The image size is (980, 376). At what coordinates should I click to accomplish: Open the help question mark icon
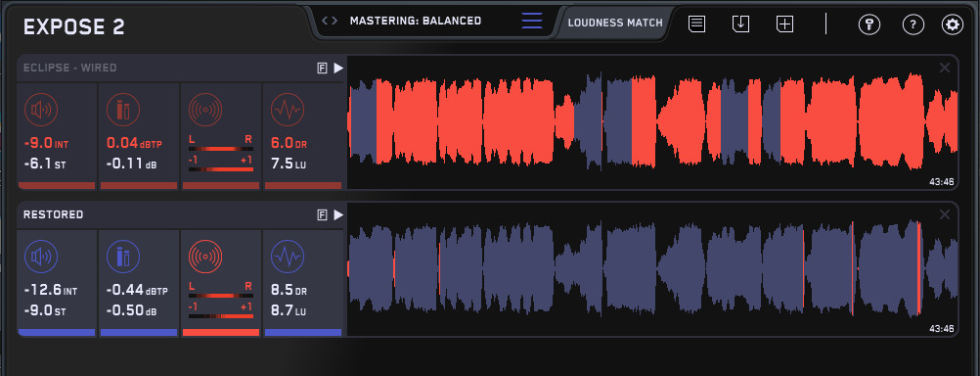pos(913,24)
